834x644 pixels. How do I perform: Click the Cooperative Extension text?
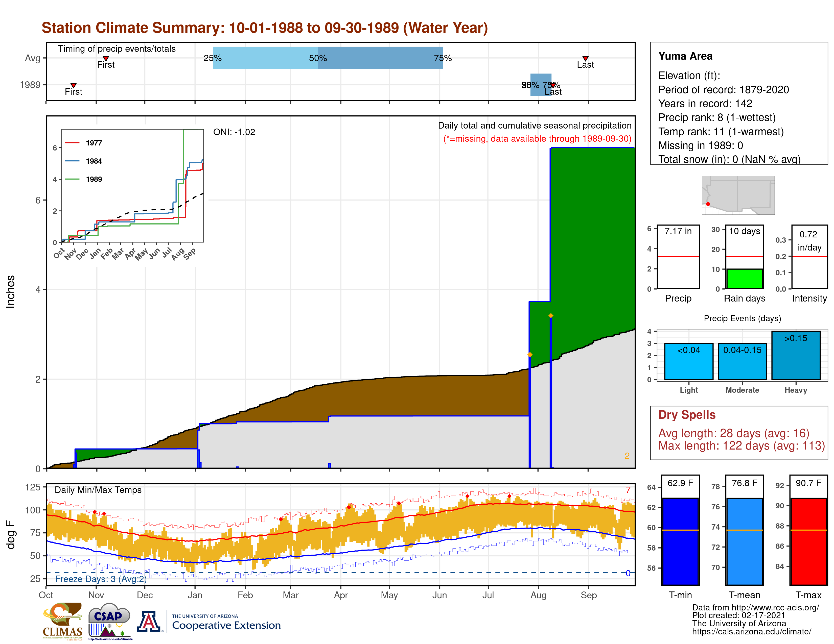[x=226, y=625]
